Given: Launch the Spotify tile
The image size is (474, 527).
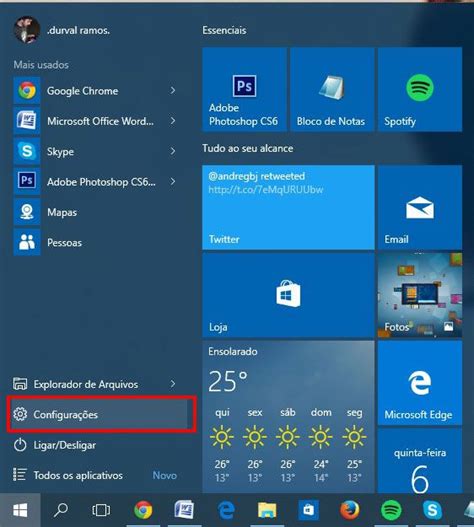Looking at the screenshot, I should (x=420, y=89).
